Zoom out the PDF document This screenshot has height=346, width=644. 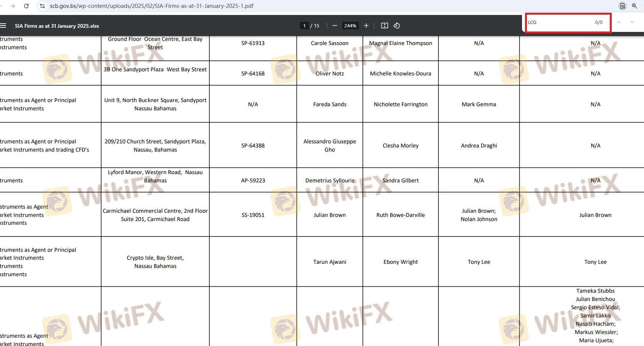click(334, 26)
